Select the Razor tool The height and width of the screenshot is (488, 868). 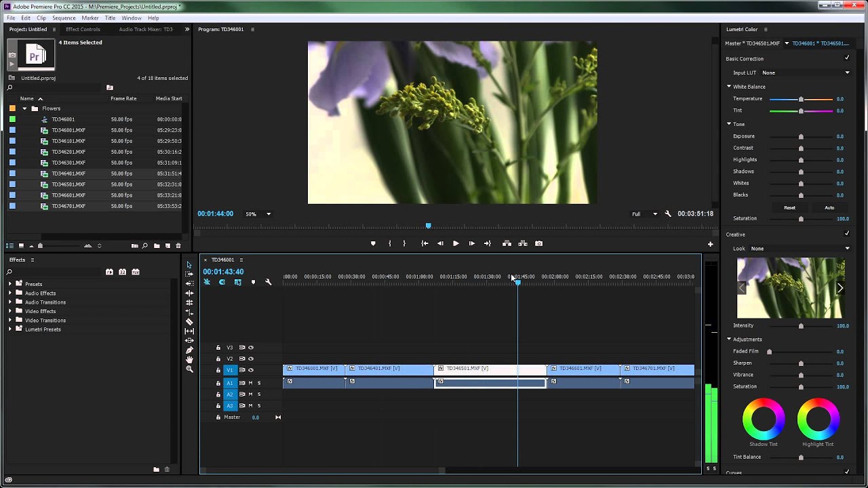(x=189, y=321)
